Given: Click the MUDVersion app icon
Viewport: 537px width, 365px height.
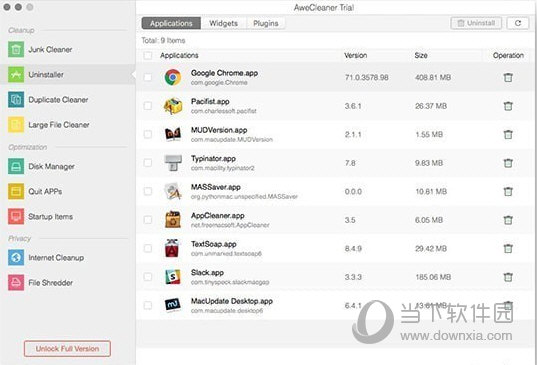Looking at the screenshot, I should point(173,134).
